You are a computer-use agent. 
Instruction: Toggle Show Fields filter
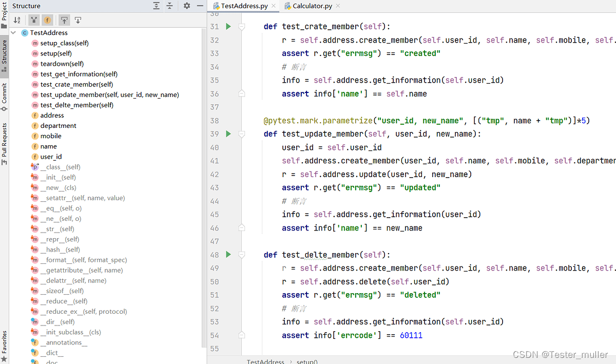(47, 20)
